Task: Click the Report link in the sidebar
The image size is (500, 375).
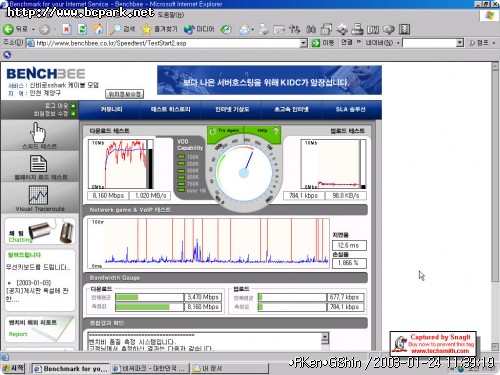Action: (x=18, y=334)
